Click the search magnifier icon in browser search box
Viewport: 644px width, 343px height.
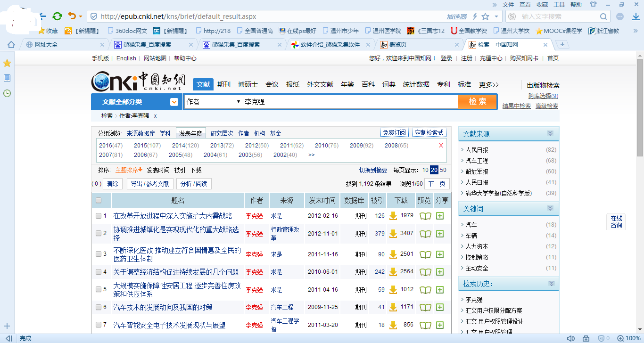(x=604, y=16)
